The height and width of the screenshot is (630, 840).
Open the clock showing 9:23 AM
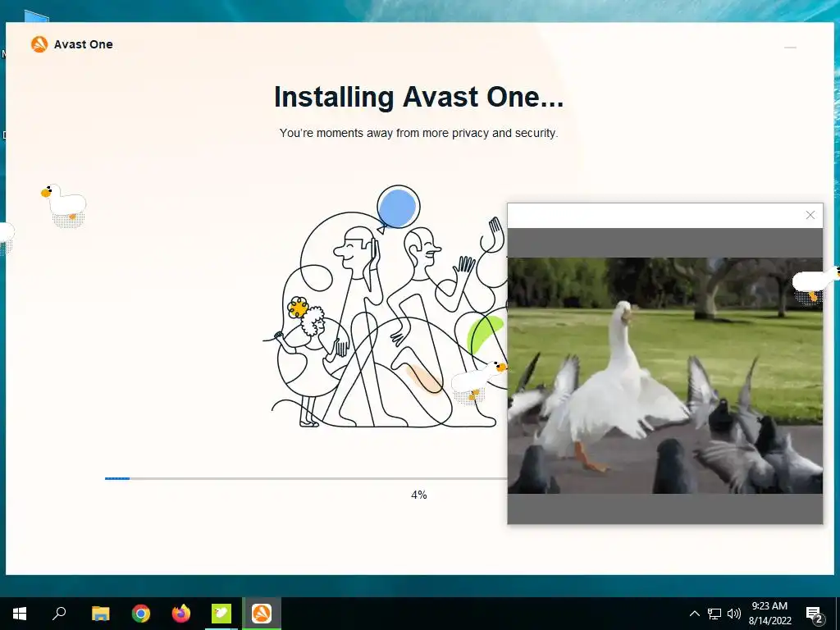(x=769, y=614)
